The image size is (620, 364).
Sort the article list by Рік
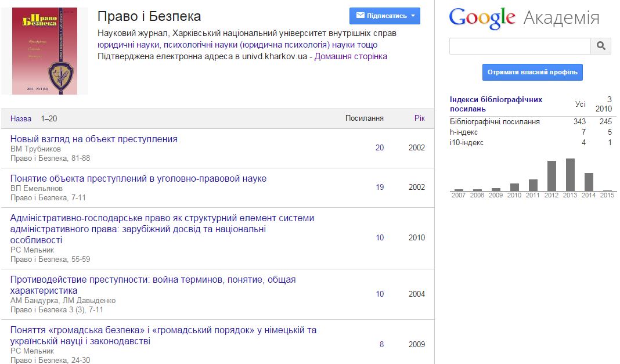[418, 118]
